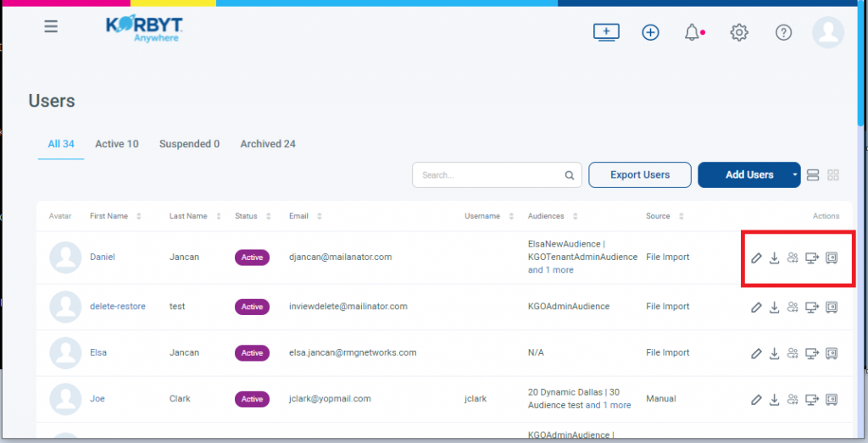Expand Daniel's 'and 1 more' audiences link
868x443 pixels.
point(551,270)
